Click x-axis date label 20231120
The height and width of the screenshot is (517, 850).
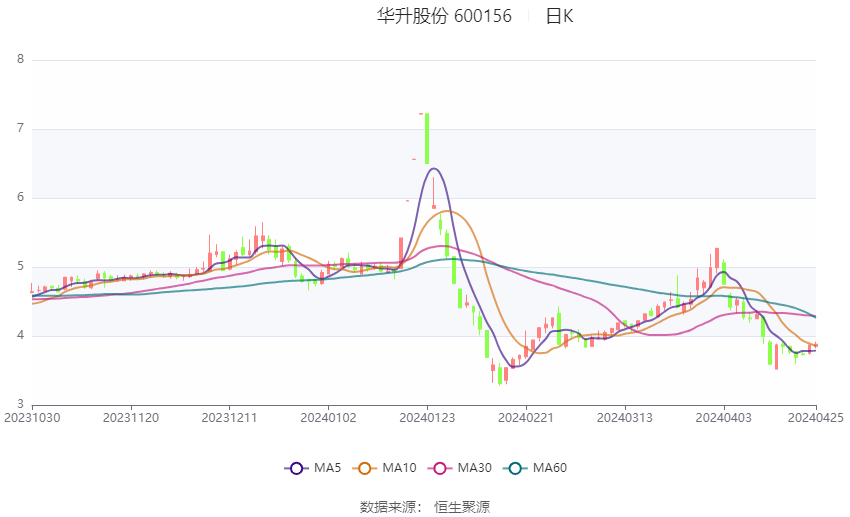pos(131,418)
